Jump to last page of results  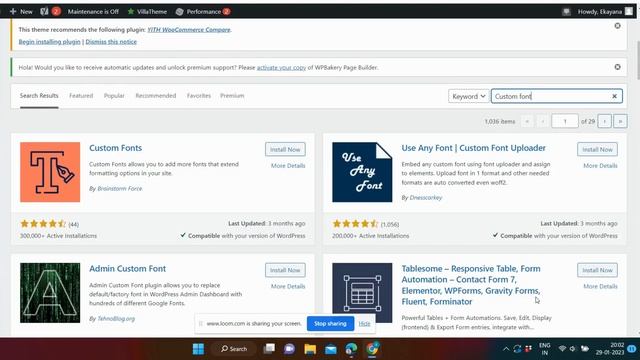click(x=620, y=121)
